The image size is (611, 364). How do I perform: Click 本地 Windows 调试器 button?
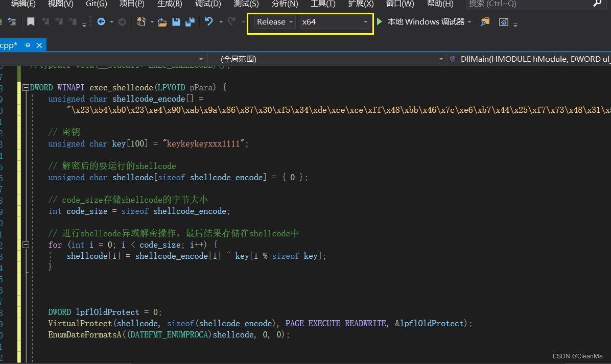click(426, 22)
